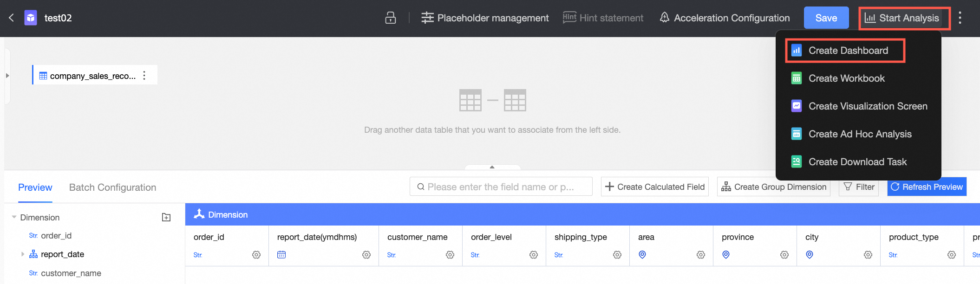Open settings gear for customer_name column
980x284 pixels.
[450, 255]
